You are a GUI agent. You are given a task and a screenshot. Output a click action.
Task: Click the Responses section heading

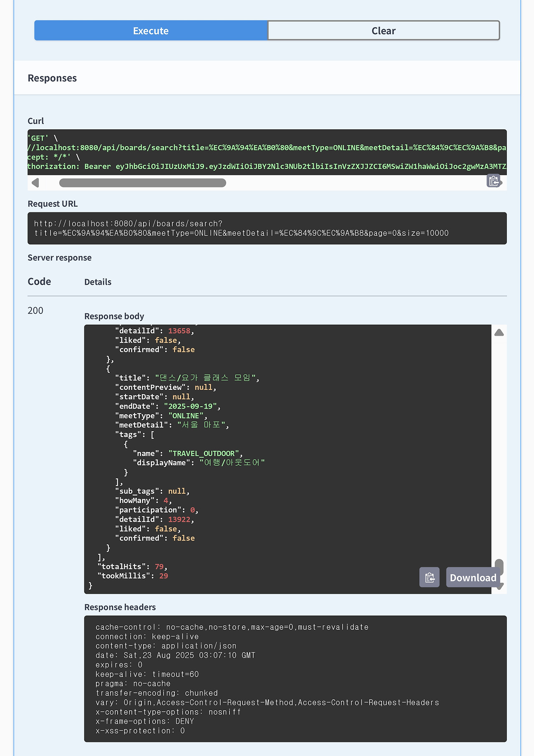point(52,78)
